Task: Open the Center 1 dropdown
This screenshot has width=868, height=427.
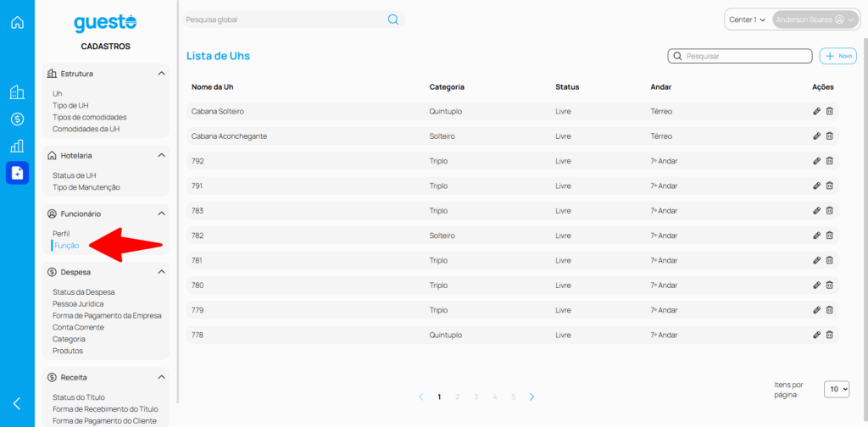Action: point(747,19)
